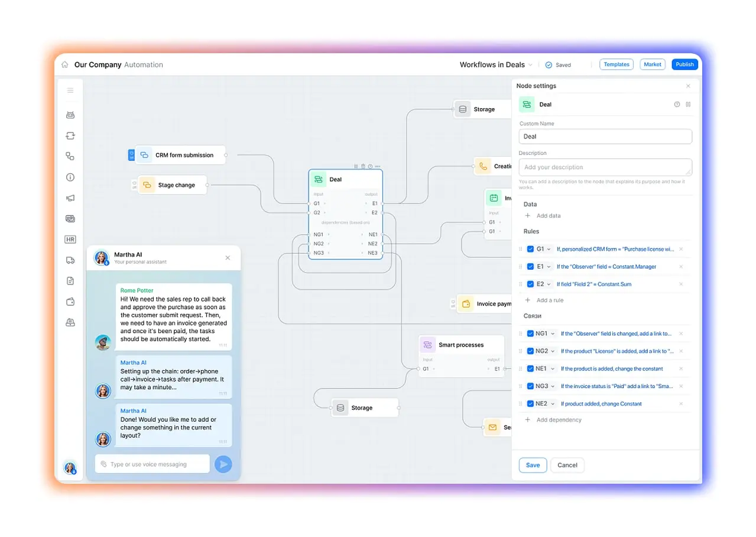756x537 pixels.
Task: Toggle the E2 rule checkbox
Action: [530, 284]
